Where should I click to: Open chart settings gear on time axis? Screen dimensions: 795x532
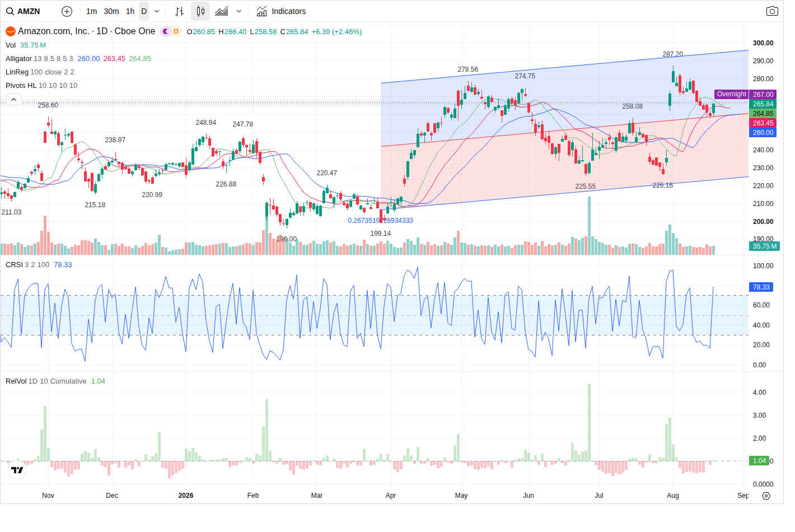coord(766,496)
